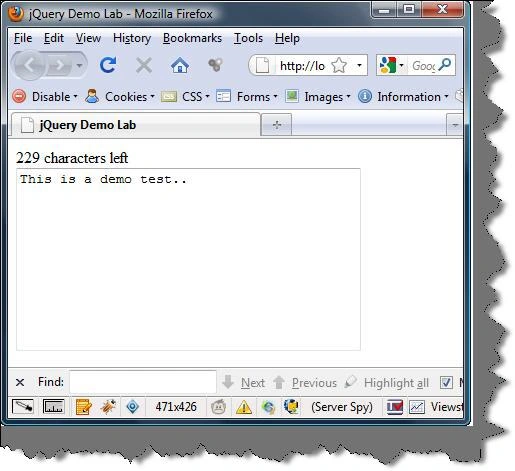Click Highlight all in Find bar
The height and width of the screenshot is (471, 515).
click(x=387, y=383)
